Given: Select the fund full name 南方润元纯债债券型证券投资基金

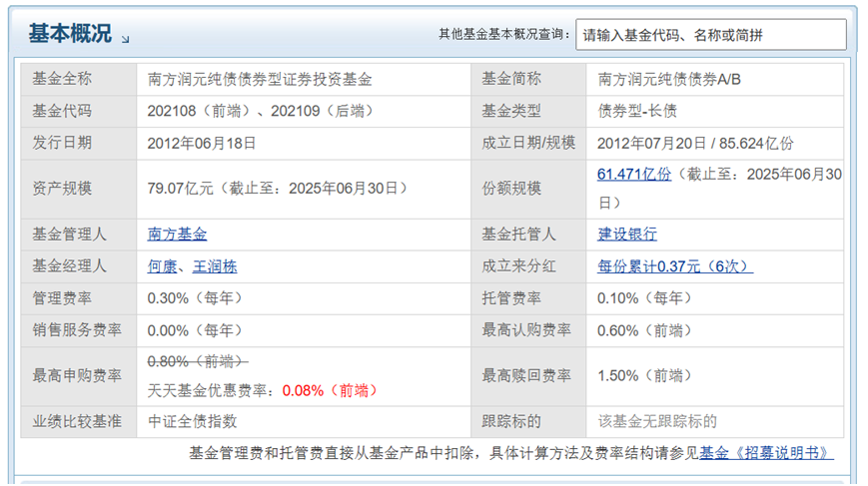Looking at the screenshot, I should click(260, 80).
